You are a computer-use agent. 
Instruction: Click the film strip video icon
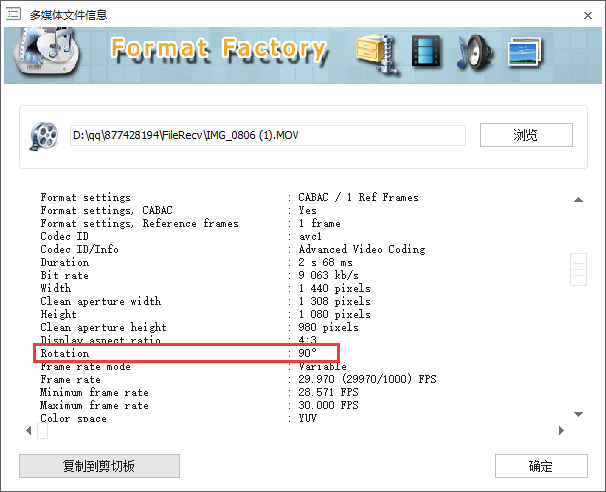(x=427, y=52)
